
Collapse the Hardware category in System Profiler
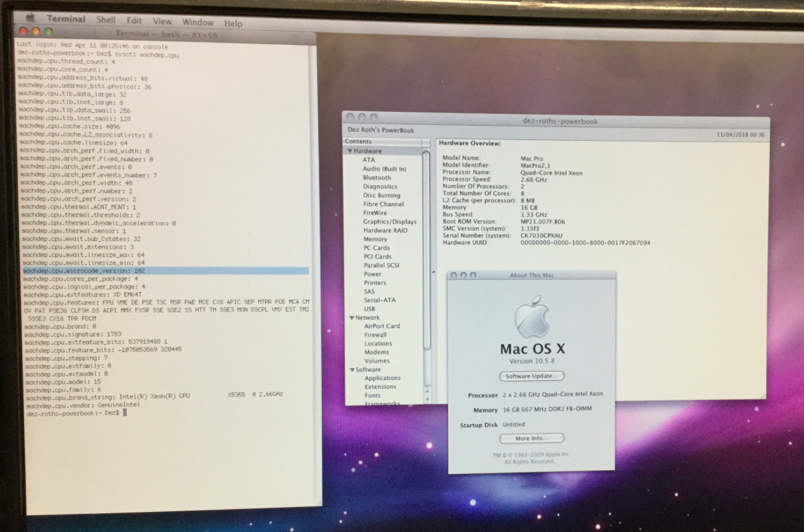350,151
